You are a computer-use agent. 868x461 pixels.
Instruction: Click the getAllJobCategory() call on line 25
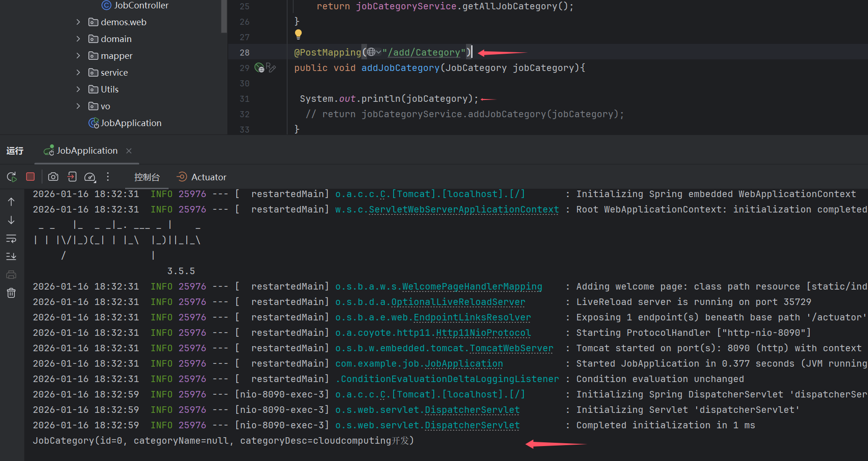click(515, 6)
